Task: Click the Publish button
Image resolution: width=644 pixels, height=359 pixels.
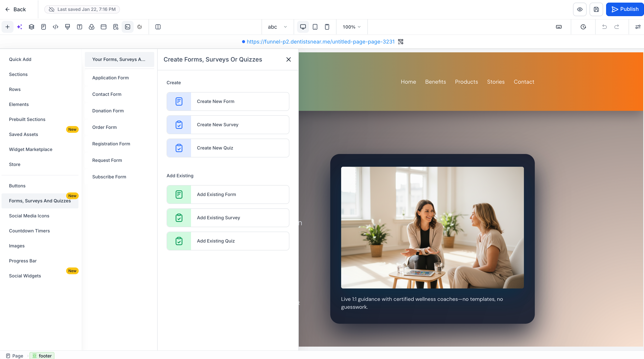Action: pyautogui.click(x=625, y=9)
